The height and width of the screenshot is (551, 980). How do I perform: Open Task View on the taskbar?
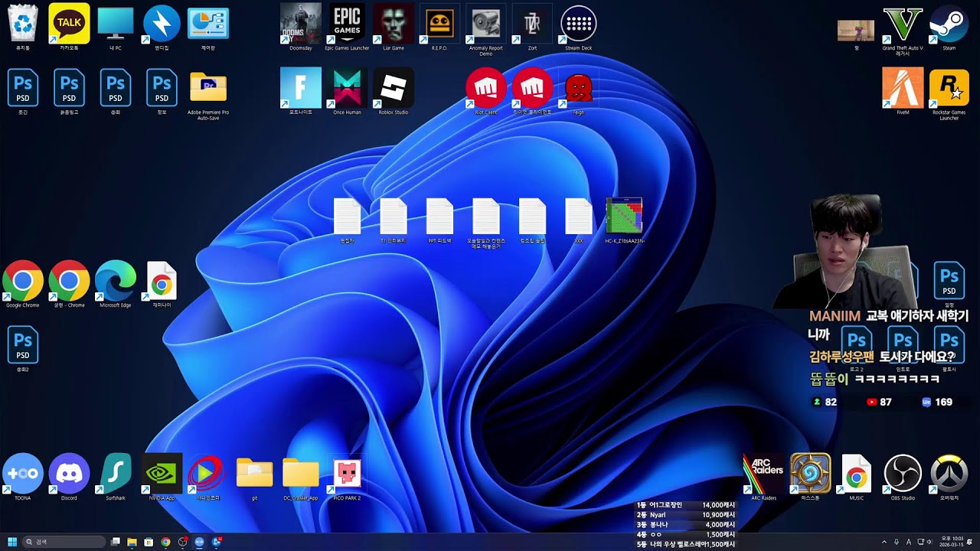(x=116, y=542)
